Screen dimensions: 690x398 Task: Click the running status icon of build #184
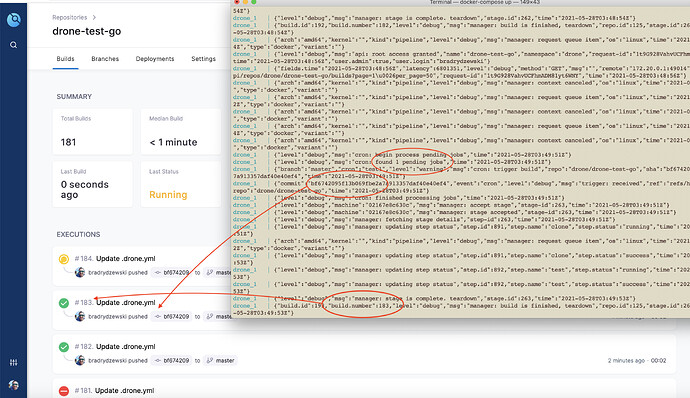coord(64,259)
